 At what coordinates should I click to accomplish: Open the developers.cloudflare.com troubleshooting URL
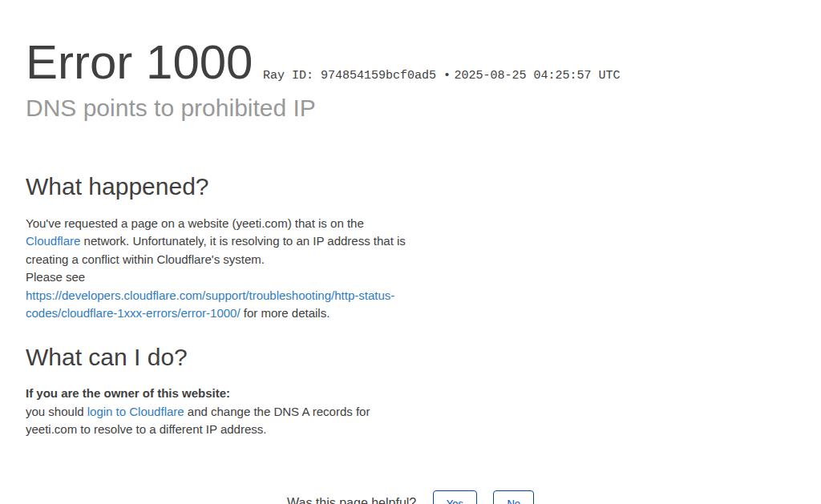(x=210, y=304)
